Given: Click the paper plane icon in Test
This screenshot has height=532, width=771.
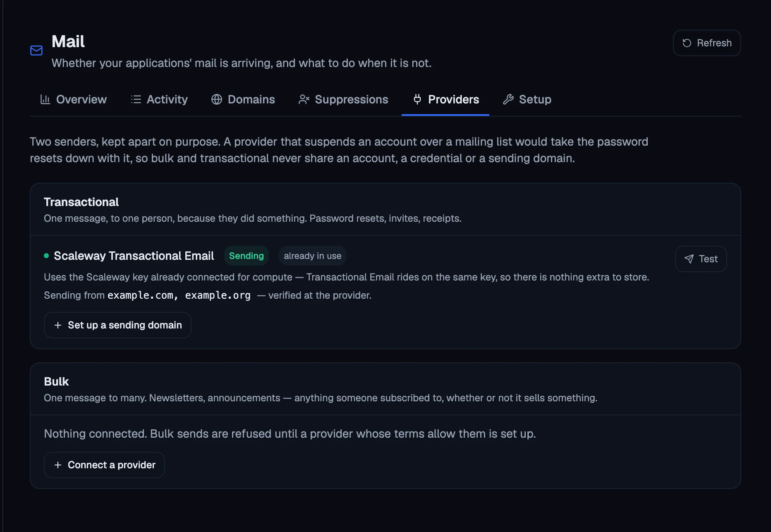Looking at the screenshot, I should (x=689, y=259).
